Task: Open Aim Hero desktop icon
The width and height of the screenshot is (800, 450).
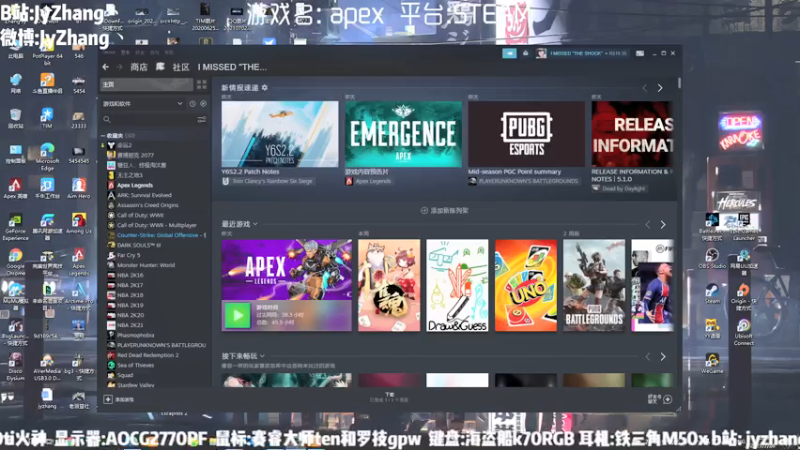Action: [79, 188]
